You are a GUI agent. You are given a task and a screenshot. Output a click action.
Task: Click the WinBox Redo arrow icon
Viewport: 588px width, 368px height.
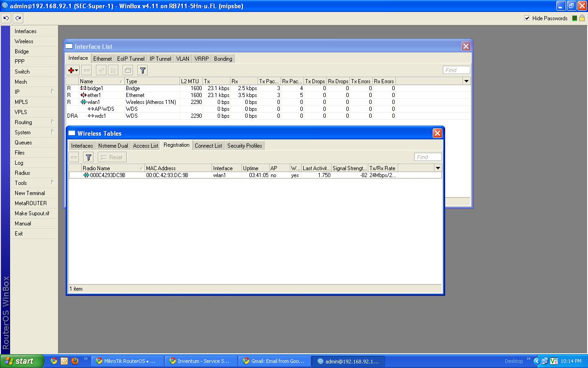[x=18, y=18]
